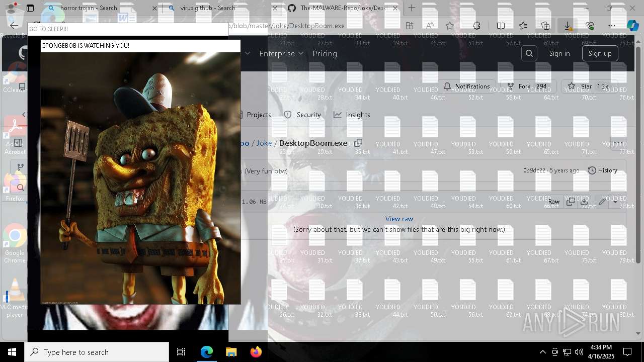Image resolution: width=644 pixels, height=362 pixels.
Task: Open the Windows Start menu
Action: tap(12, 352)
